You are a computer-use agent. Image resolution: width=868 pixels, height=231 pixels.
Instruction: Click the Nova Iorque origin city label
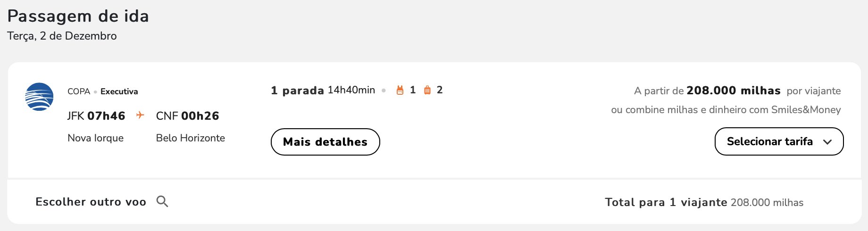(x=96, y=138)
